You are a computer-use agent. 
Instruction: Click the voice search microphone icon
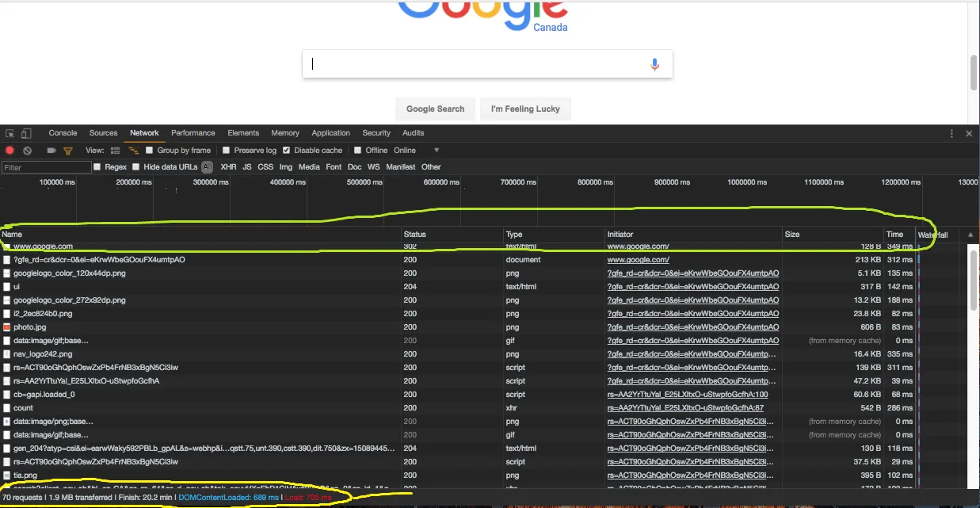click(654, 64)
